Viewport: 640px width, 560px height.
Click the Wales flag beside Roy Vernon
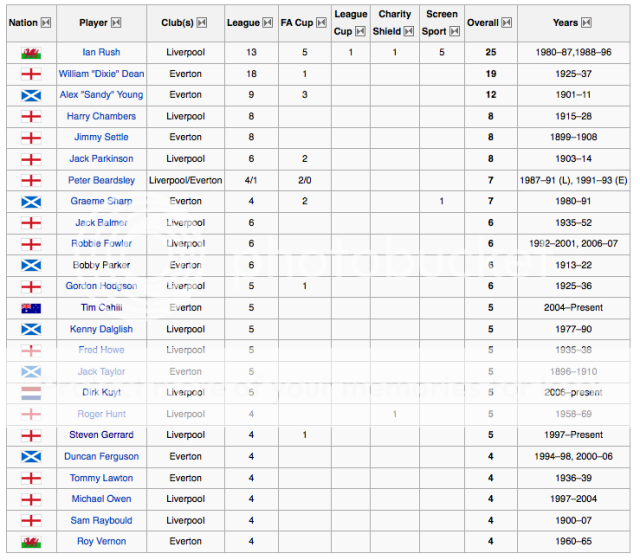pyautogui.click(x=31, y=542)
